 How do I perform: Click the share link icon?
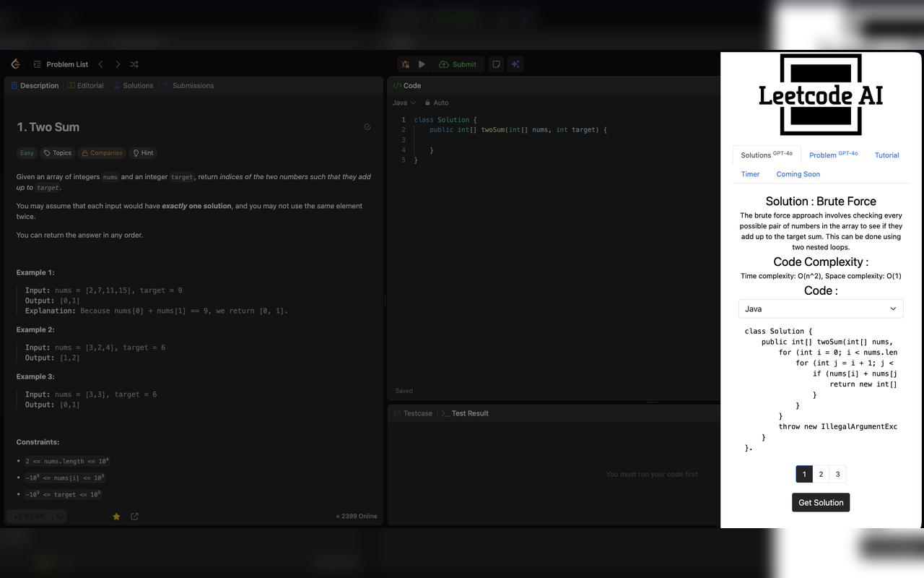[134, 517]
